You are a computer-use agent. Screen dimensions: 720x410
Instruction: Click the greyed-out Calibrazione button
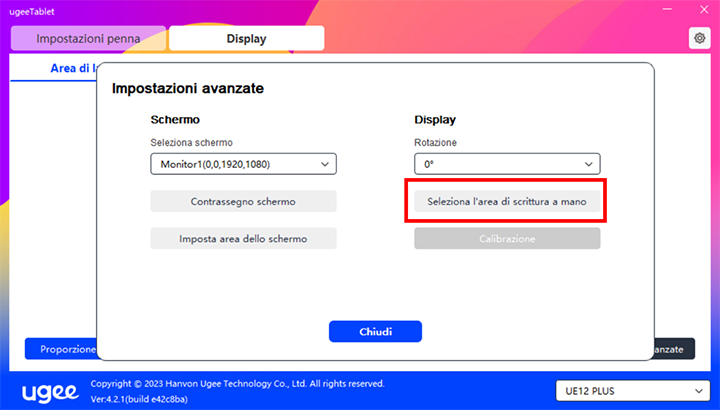click(x=507, y=239)
